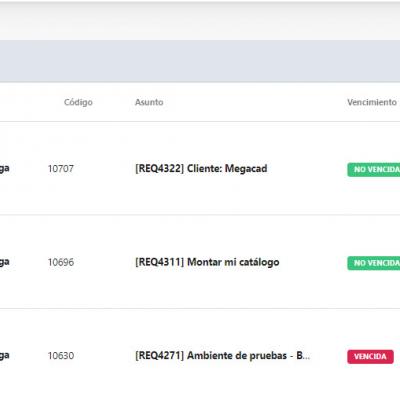Click NO VENCIDA badge on row 10696
This screenshot has height=400, width=400.
point(374,263)
